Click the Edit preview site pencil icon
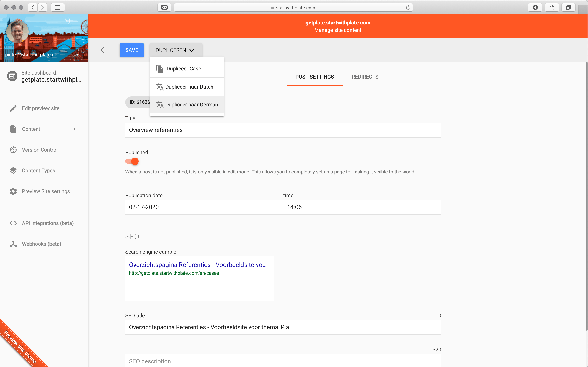 pos(13,108)
